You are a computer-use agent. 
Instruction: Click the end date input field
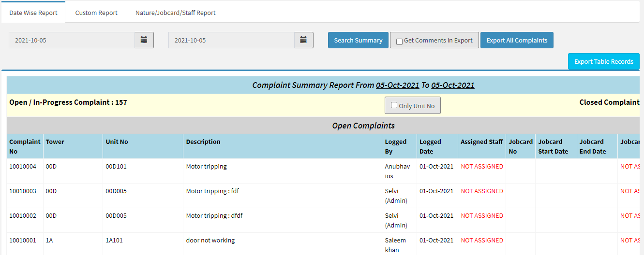[x=231, y=40]
